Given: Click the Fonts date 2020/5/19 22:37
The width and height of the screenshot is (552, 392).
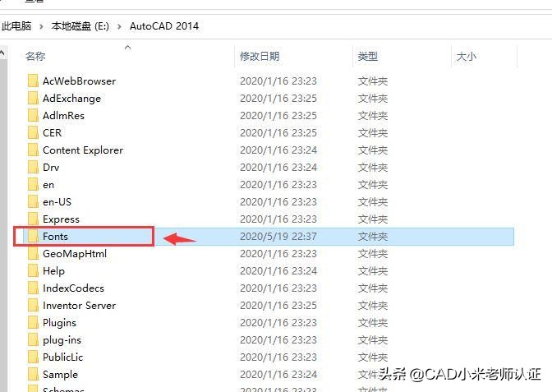Looking at the screenshot, I should tap(278, 237).
